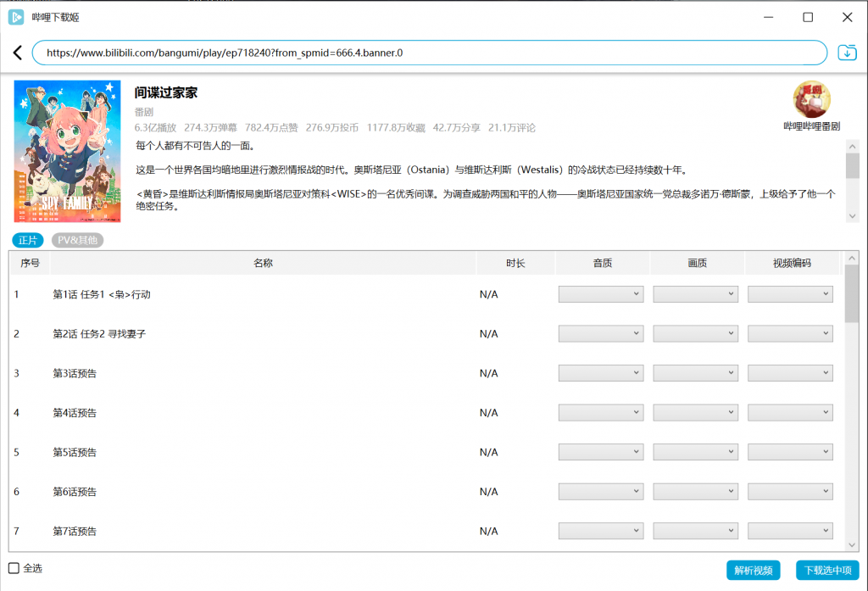Switch to the 正片 tab

28,240
